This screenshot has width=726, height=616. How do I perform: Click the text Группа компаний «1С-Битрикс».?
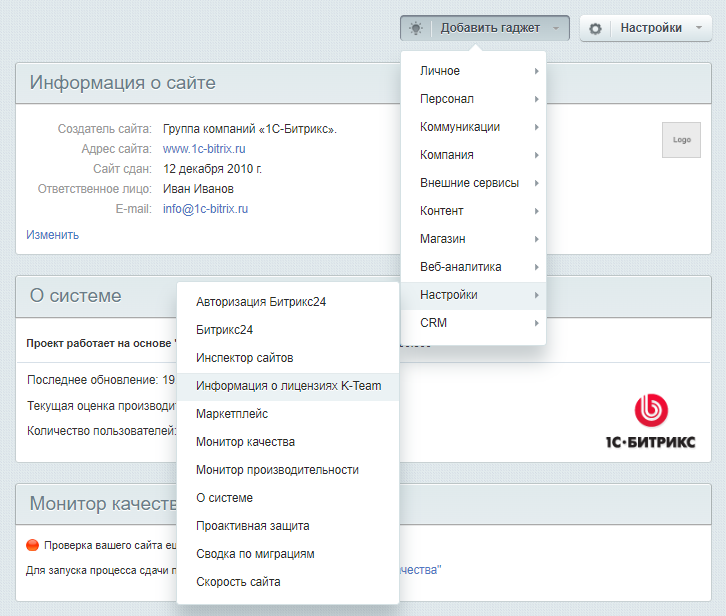[x=250, y=129]
